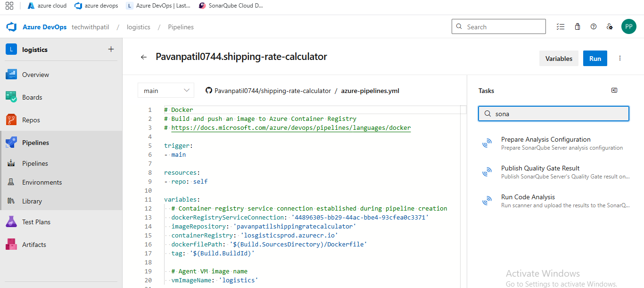This screenshot has height=288, width=644.
Task: Open the work items list icon in header
Action: click(x=560, y=27)
